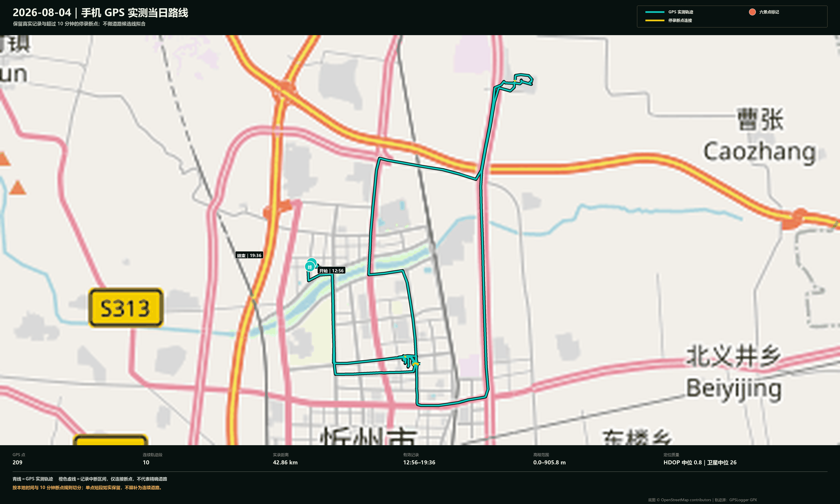The height and width of the screenshot is (504, 840).
Task: Click the 有效记录 value 12:56–19:36
Action: pos(419,462)
